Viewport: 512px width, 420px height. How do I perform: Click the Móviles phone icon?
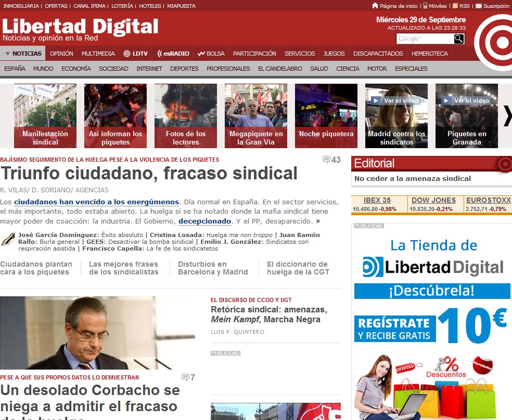(x=425, y=6)
